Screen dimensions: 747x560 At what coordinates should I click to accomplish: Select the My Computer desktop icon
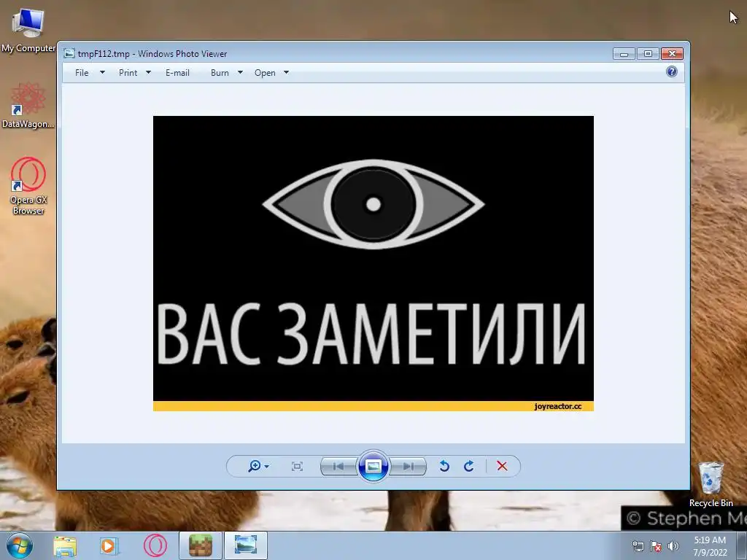(x=28, y=31)
